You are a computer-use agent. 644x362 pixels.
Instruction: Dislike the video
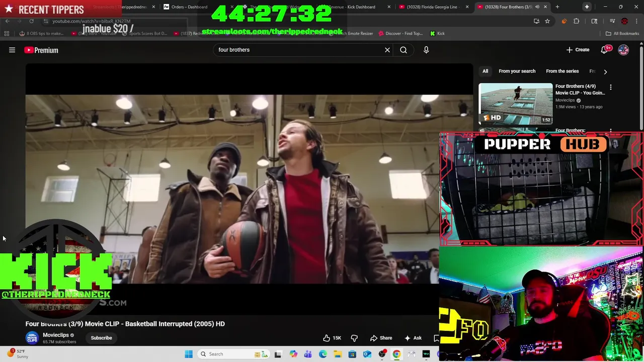(x=354, y=338)
